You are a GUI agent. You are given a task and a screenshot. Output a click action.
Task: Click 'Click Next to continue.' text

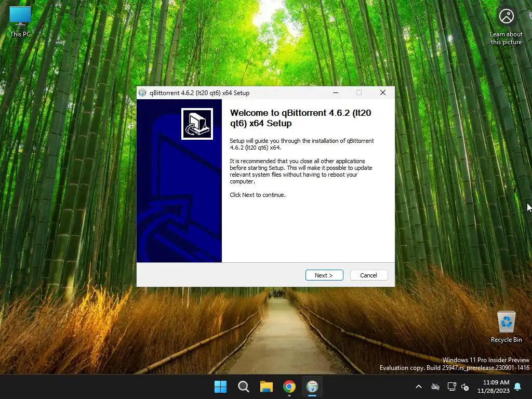pyautogui.click(x=258, y=195)
